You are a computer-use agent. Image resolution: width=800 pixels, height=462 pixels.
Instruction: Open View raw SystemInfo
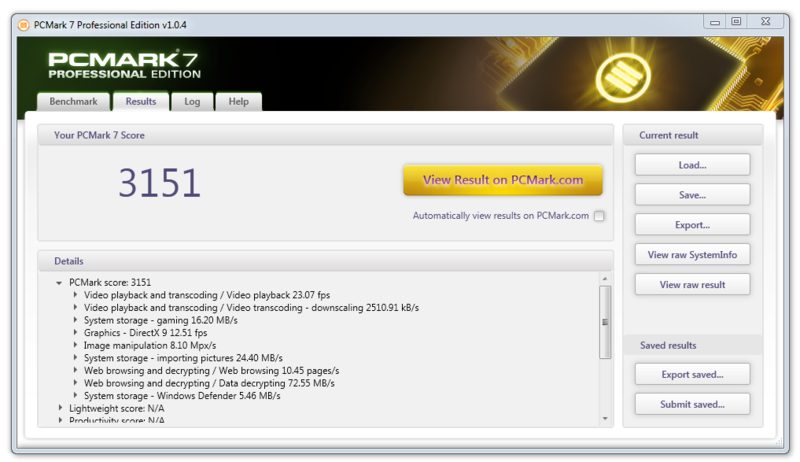coord(692,254)
